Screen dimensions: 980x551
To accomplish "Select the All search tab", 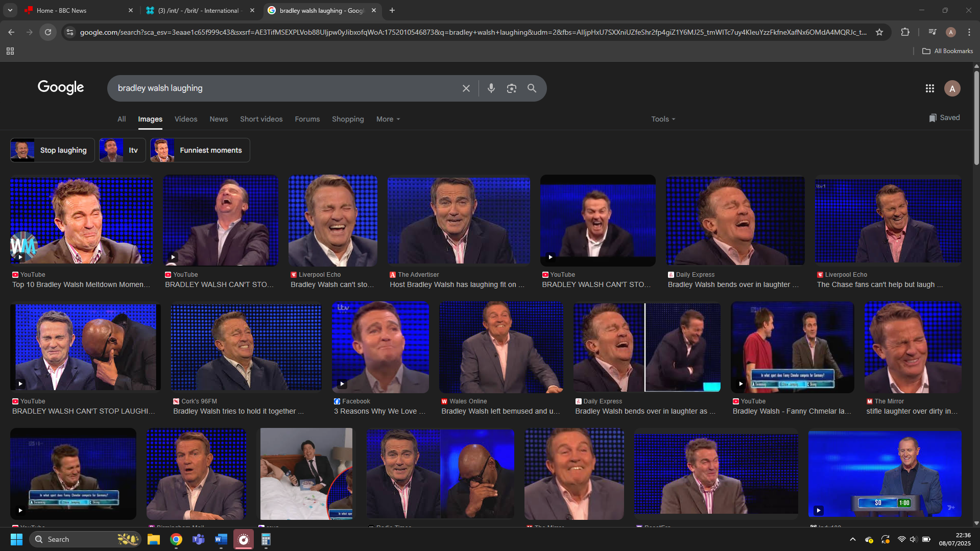I will click(x=122, y=119).
